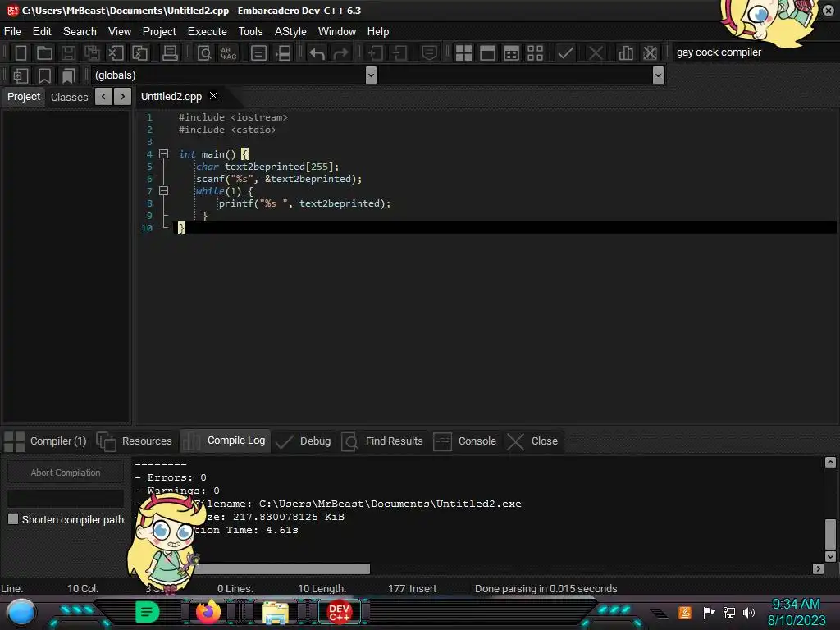Click the Stop Execution X icon

click(596, 53)
